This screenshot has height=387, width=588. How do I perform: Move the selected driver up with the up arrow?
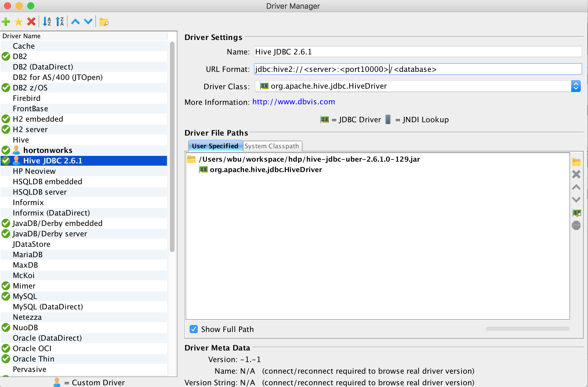click(75, 21)
